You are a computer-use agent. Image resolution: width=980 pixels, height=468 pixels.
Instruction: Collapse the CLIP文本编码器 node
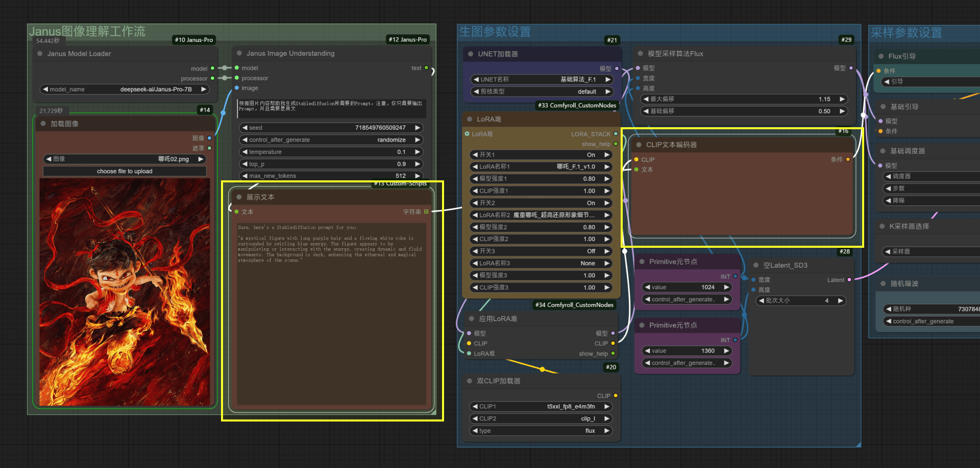click(639, 145)
